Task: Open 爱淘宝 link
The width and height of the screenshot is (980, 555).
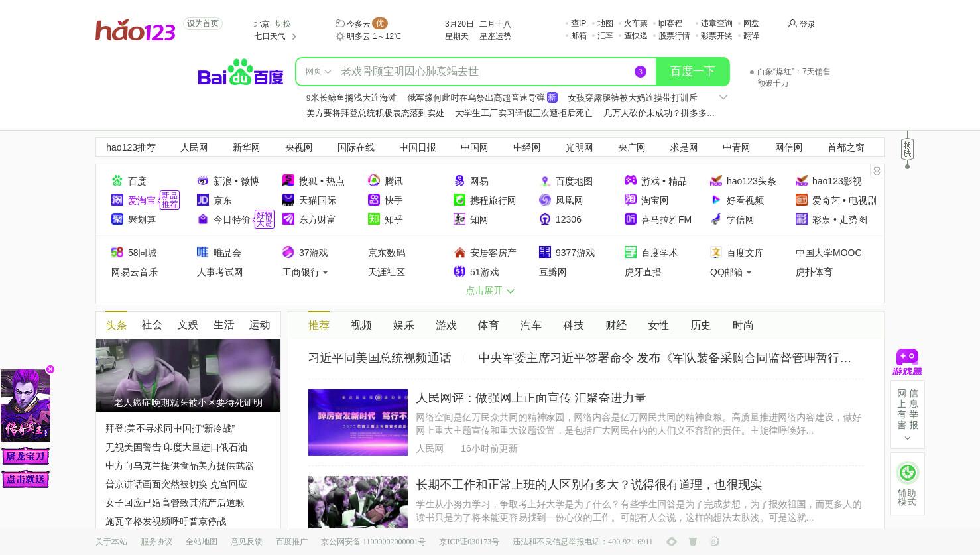Action: 142,200
